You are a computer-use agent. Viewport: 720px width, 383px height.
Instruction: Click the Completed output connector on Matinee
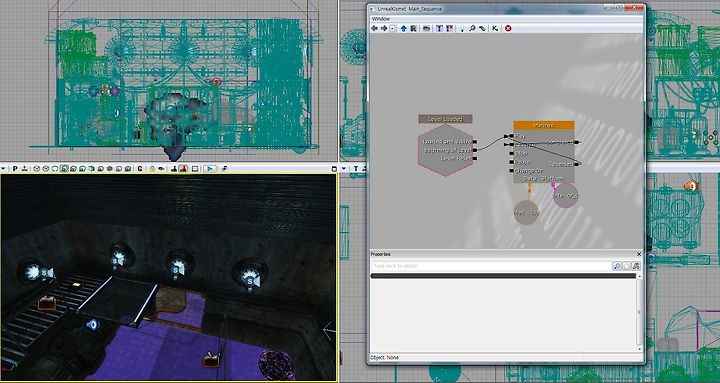tap(576, 142)
